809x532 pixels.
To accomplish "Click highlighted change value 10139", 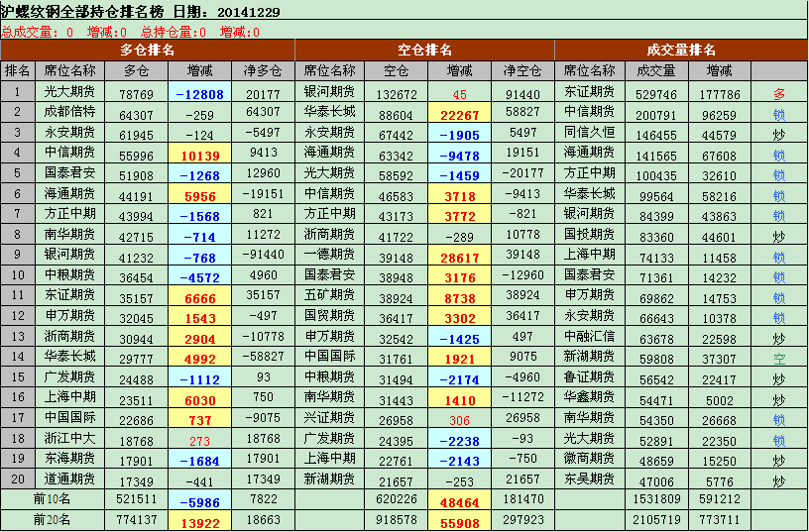I will coord(199,156).
